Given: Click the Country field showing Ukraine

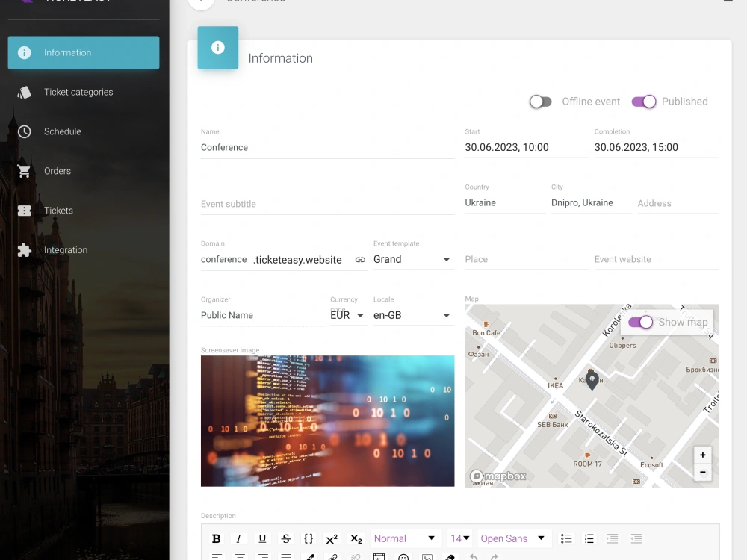Looking at the screenshot, I should tap(505, 203).
